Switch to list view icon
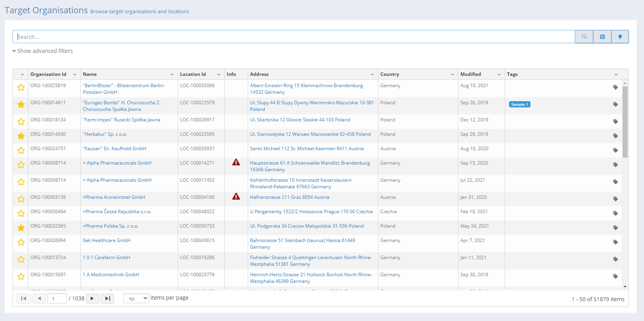Image resolution: width=644 pixels, height=321 pixels. [x=602, y=37]
